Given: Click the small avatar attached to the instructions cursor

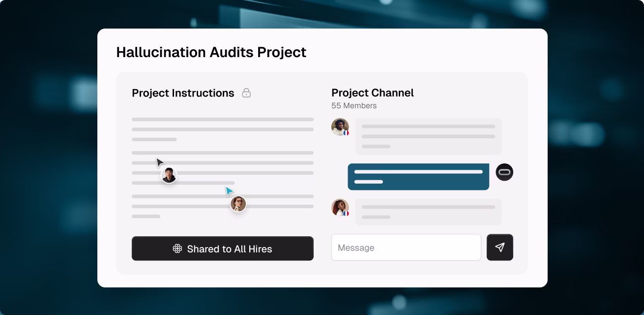Looking at the screenshot, I should [x=169, y=175].
